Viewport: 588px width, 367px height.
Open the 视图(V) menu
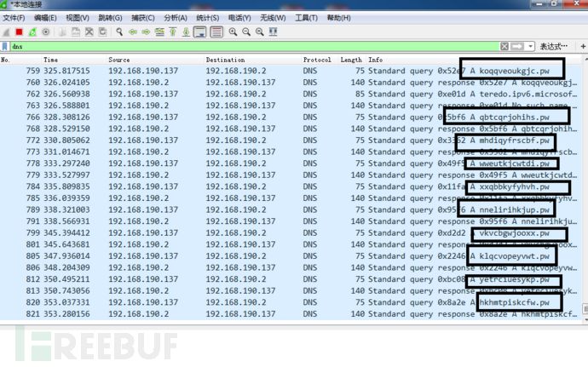78,18
